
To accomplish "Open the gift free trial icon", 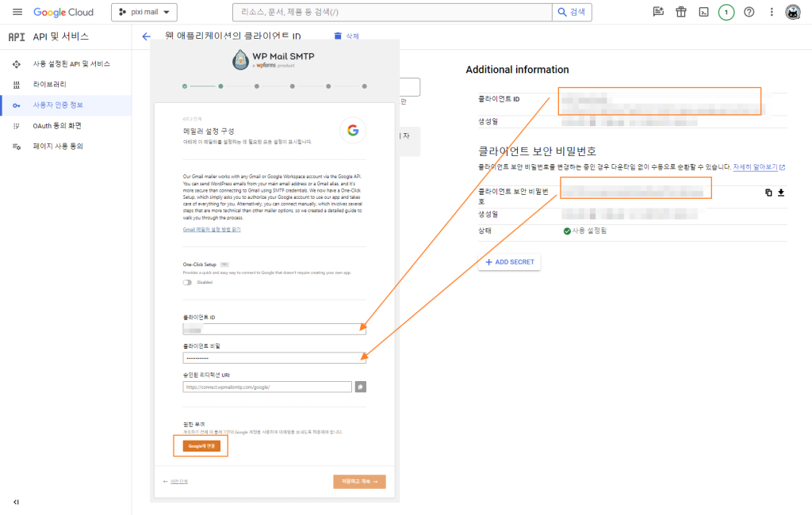I will pyautogui.click(x=680, y=12).
